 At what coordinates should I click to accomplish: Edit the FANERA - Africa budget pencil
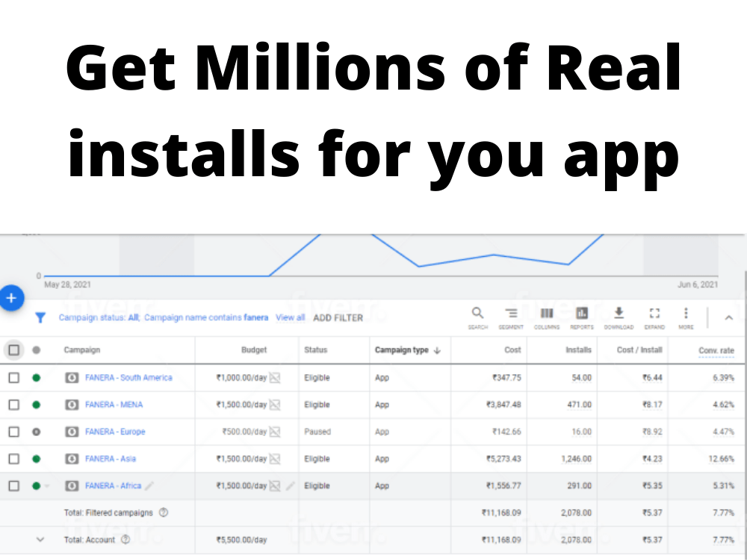coord(290,486)
